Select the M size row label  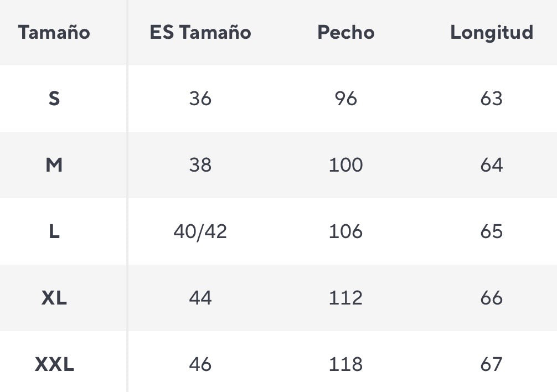[54, 165]
